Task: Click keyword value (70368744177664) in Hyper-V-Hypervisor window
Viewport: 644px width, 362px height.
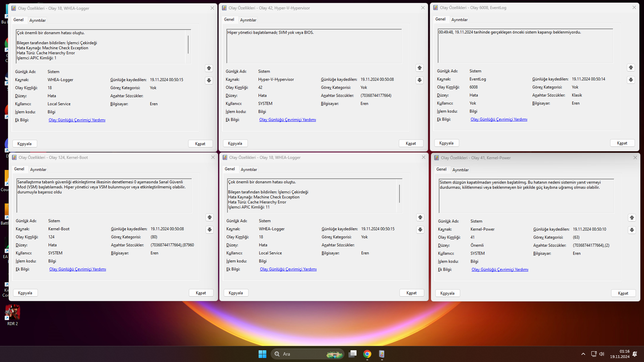Action: pos(376,96)
